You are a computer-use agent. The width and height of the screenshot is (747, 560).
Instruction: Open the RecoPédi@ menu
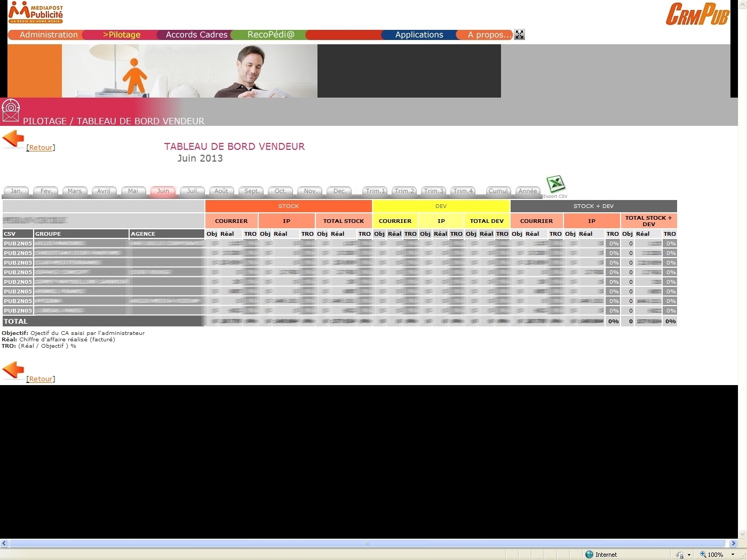click(x=271, y=35)
